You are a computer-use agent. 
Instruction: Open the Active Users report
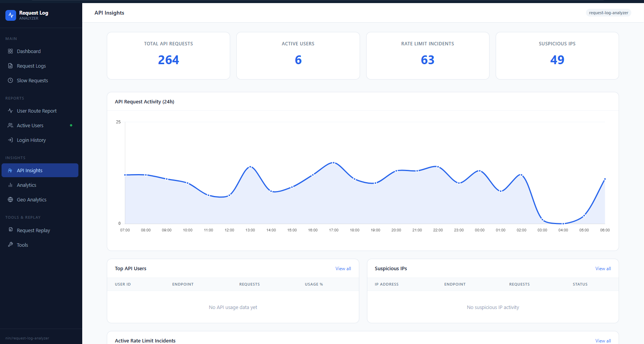(40, 125)
